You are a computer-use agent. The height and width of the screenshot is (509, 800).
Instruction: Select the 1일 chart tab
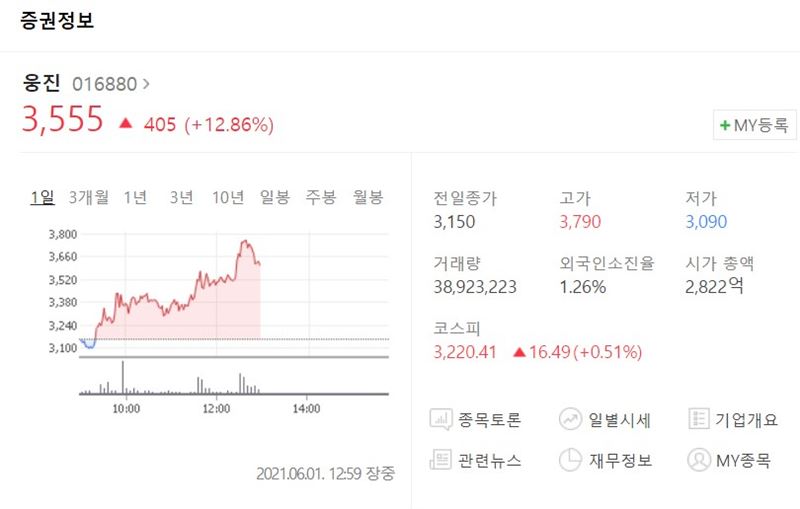pyautogui.click(x=42, y=197)
